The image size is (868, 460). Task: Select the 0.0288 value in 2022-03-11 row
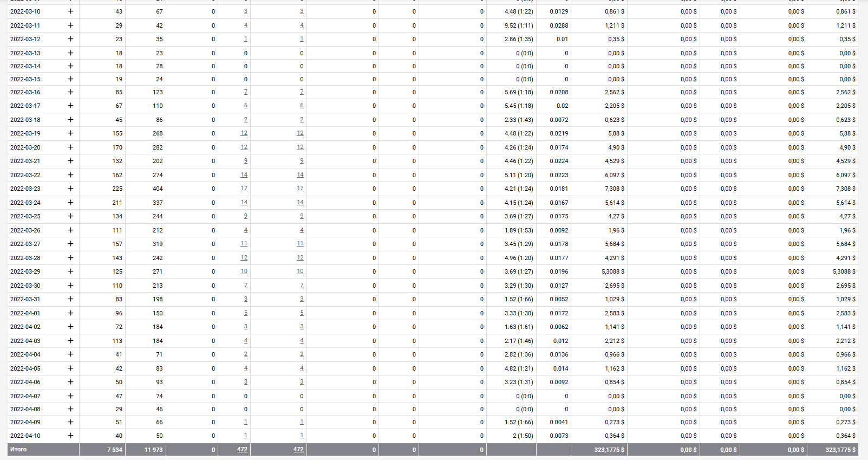point(559,25)
